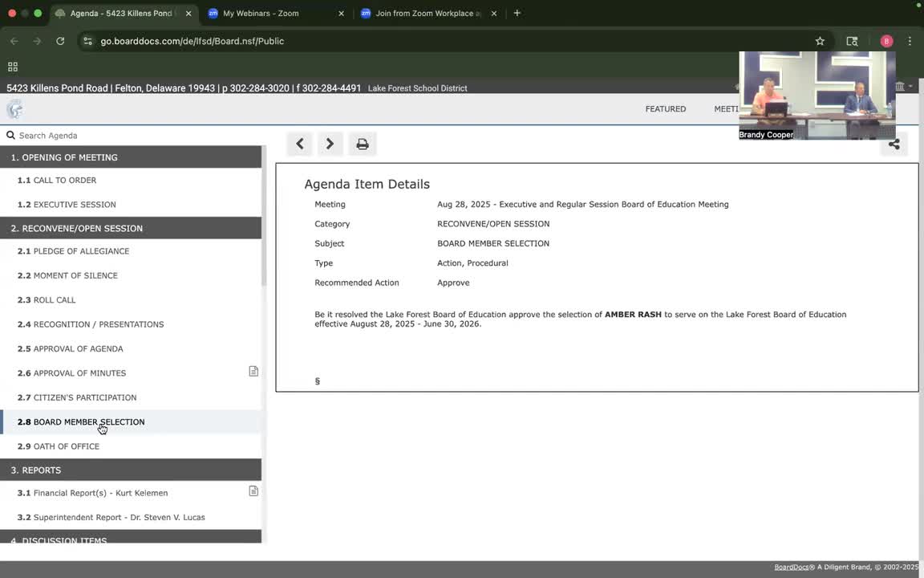
Task: Click the share icon
Action: [x=894, y=144]
